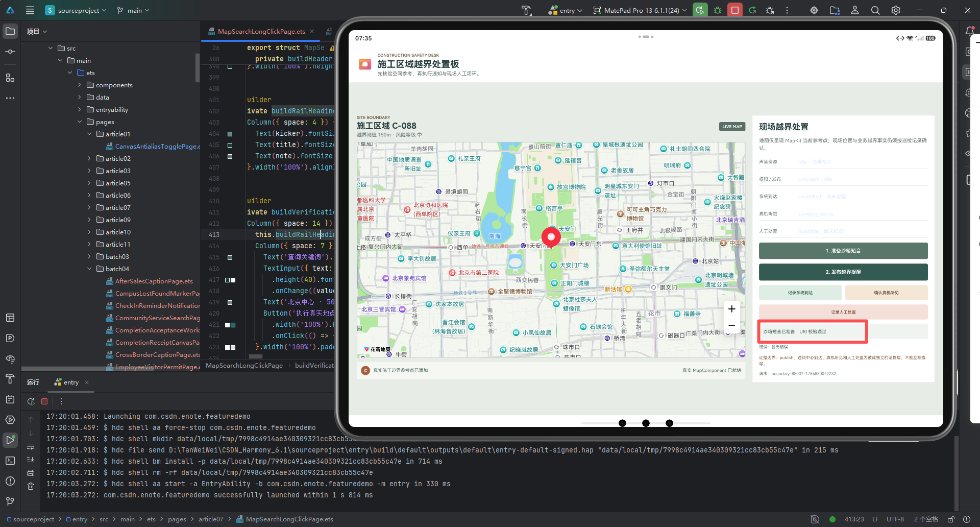Print the run console output
Screen dimensions: 980x527
pyautogui.click(x=31, y=473)
